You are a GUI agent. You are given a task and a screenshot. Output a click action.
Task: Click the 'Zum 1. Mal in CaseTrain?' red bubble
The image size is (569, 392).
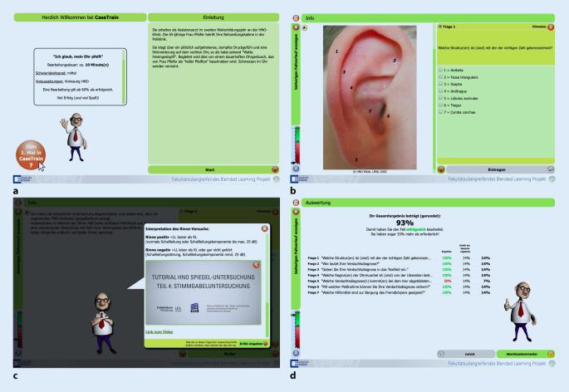pos(30,155)
